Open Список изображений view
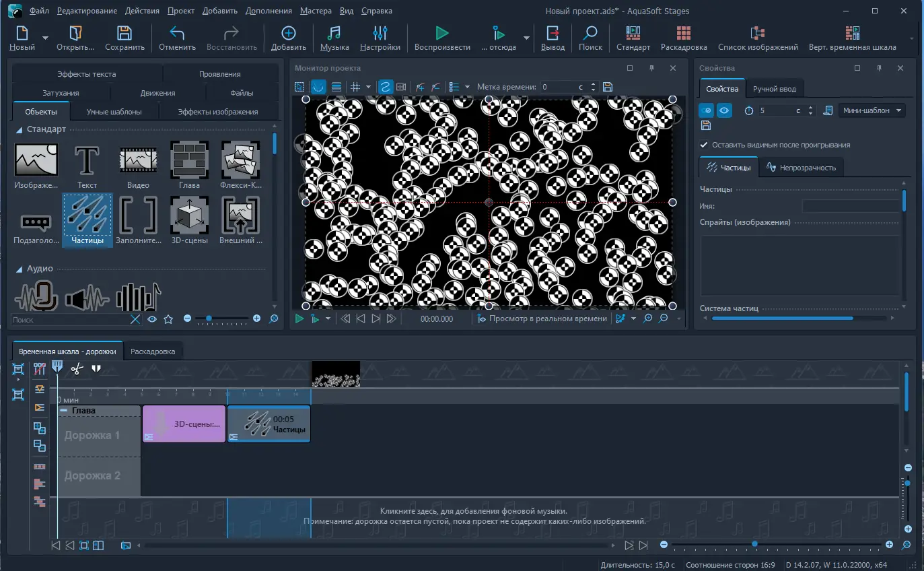This screenshot has width=924, height=571. pyautogui.click(x=758, y=38)
